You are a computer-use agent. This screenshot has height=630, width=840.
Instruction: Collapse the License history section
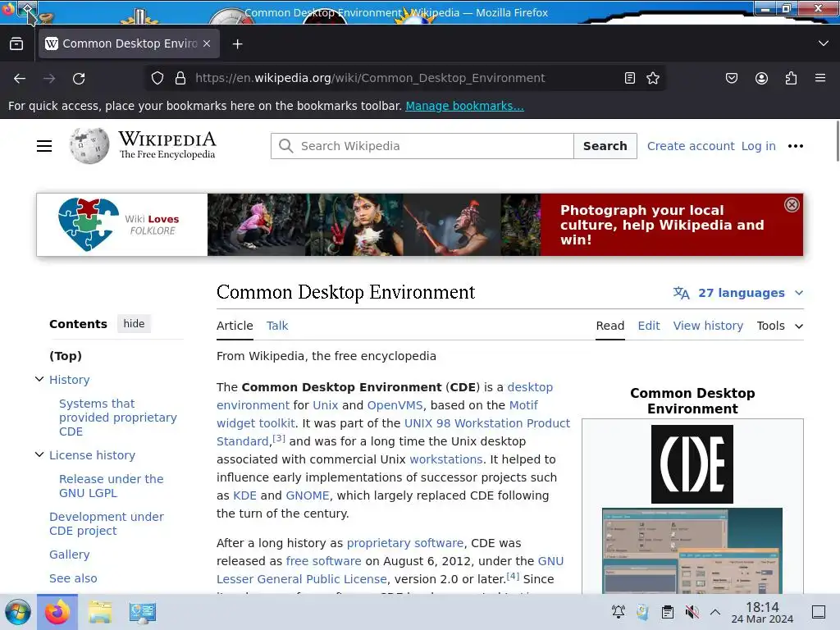coord(39,454)
